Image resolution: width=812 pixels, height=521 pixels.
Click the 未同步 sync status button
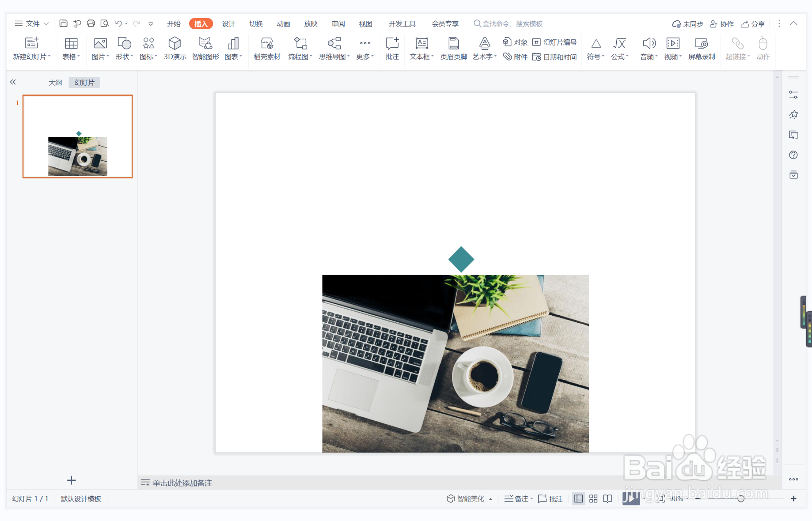tap(687, 24)
